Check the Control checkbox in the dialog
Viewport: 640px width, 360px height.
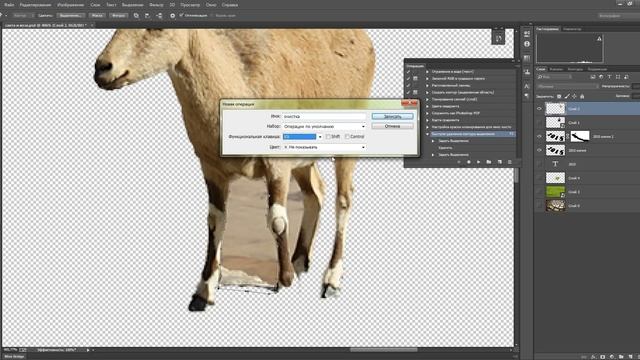click(x=347, y=136)
